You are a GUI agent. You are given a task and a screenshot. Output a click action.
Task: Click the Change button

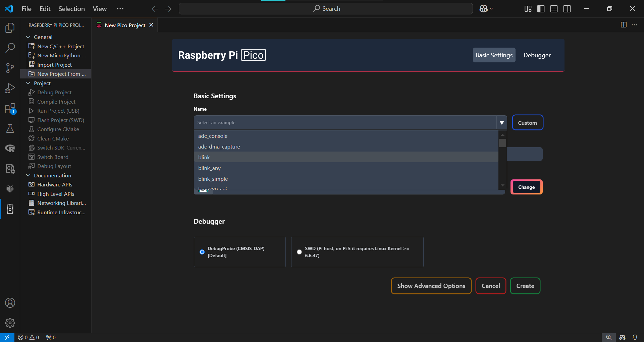[x=526, y=187]
